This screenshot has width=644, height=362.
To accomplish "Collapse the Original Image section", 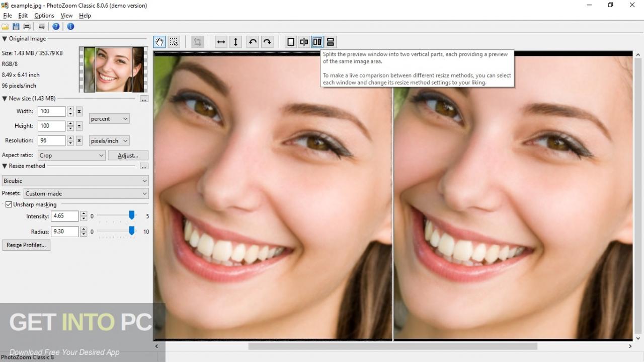I will click(x=5, y=39).
